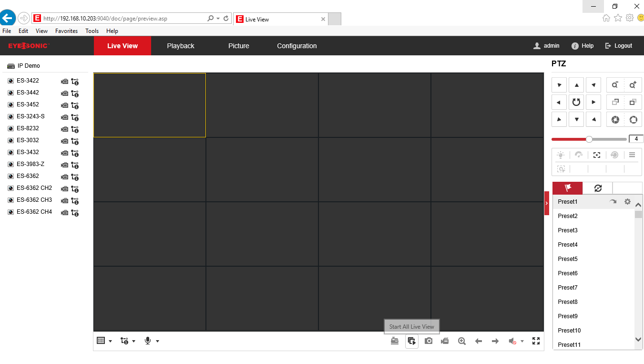Open the browser Favorites menu

(66, 31)
